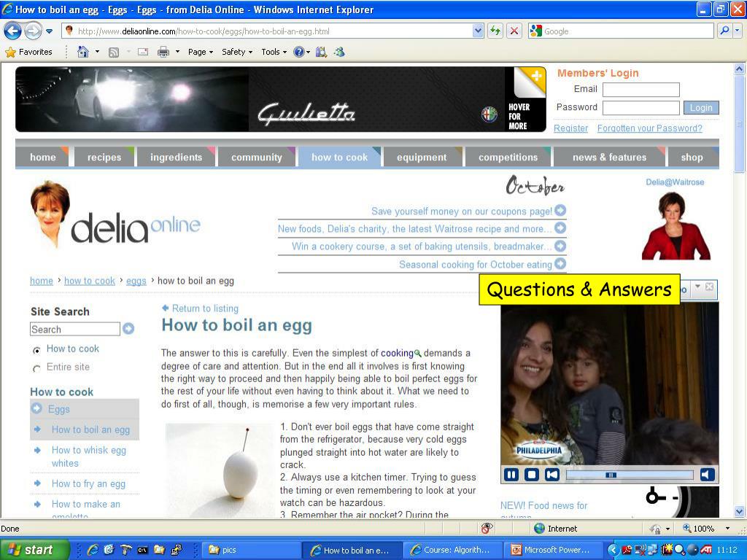The height and width of the screenshot is (560, 747).
Task: Open the address bar URL dropdown
Action: pos(479,31)
